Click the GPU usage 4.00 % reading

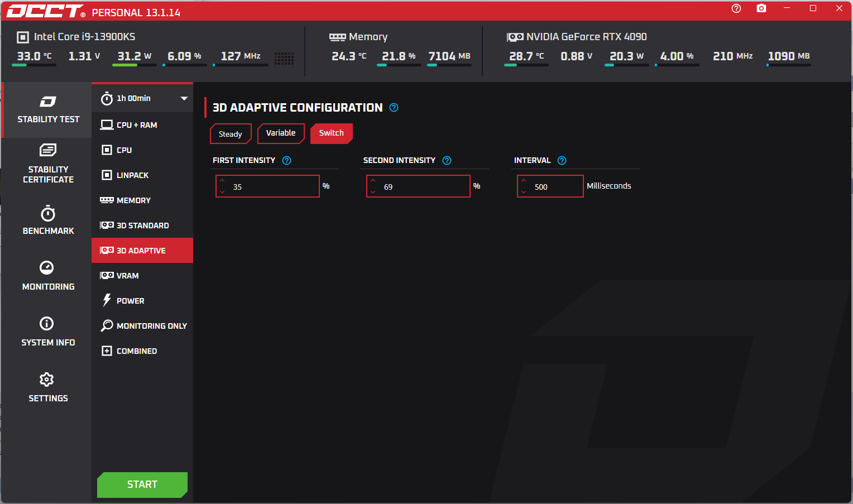(677, 56)
